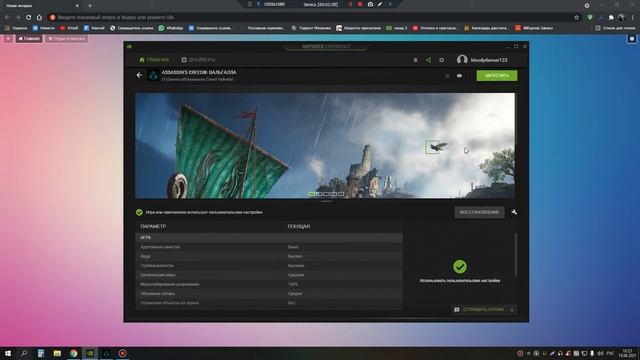640x360 pixels.
Task: Click the plus button left of Главная
Action: (8, 39)
